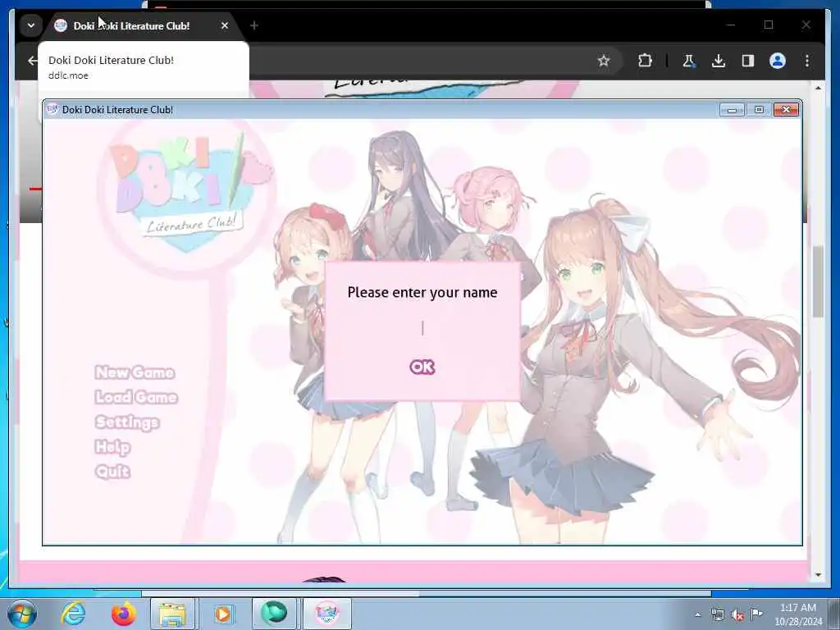The height and width of the screenshot is (630, 840).
Task: Open Help in the game menu
Action: point(112,447)
